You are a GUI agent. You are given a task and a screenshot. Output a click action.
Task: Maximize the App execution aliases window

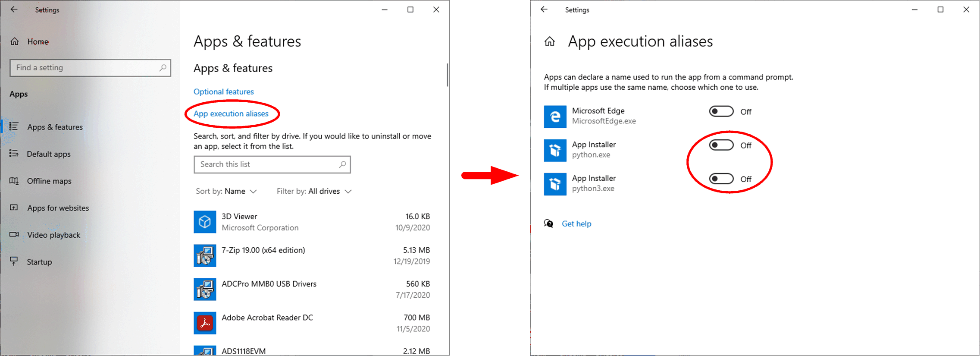pos(940,9)
